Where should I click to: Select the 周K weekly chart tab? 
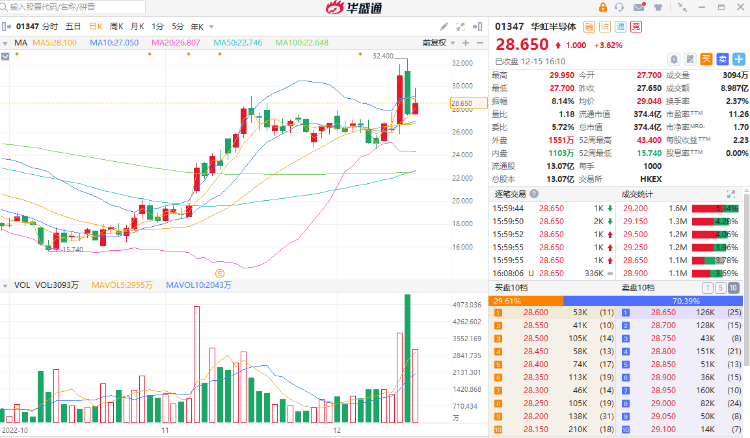[117, 27]
